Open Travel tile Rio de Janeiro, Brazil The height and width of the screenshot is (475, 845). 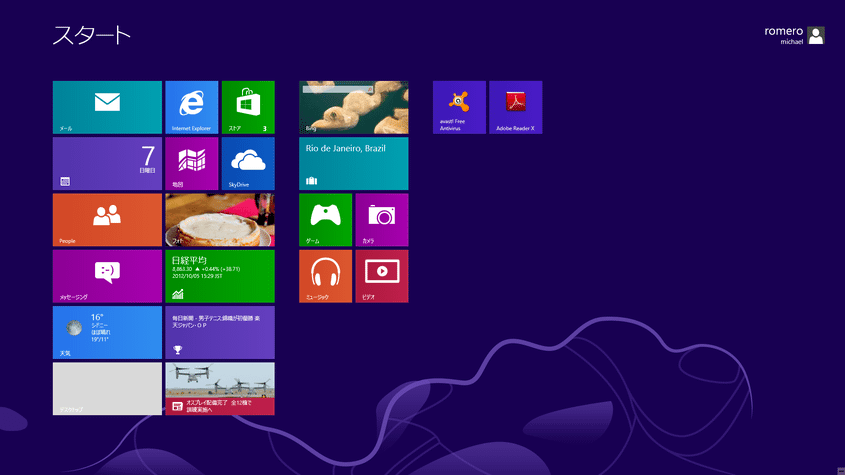(x=354, y=163)
